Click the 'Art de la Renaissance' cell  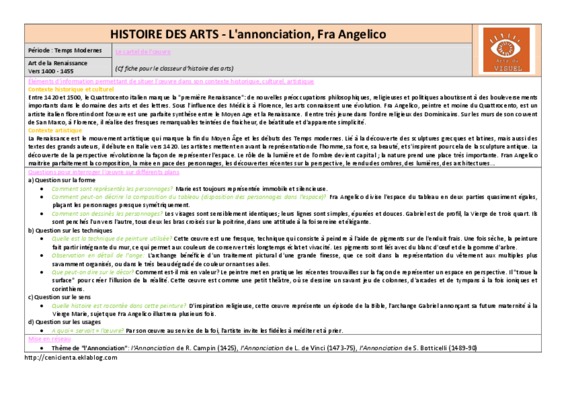pyautogui.click(x=68, y=67)
